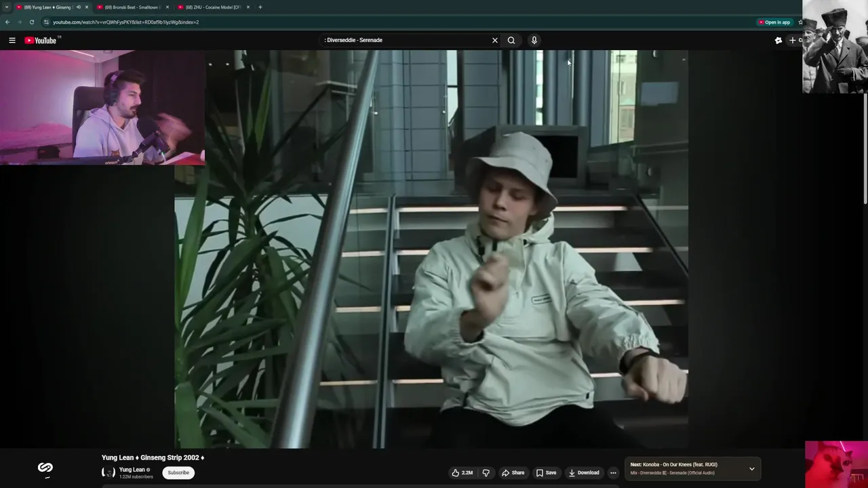
Task: Clear the search box with the X
Action: pos(495,41)
